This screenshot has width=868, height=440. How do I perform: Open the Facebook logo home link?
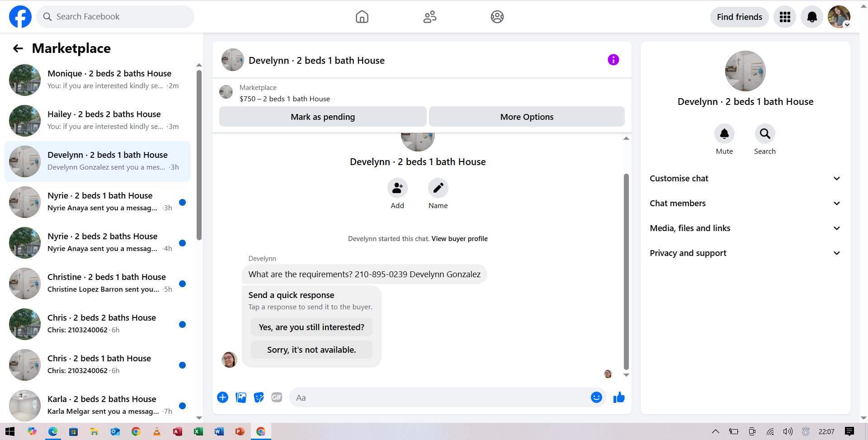click(20, 17)
